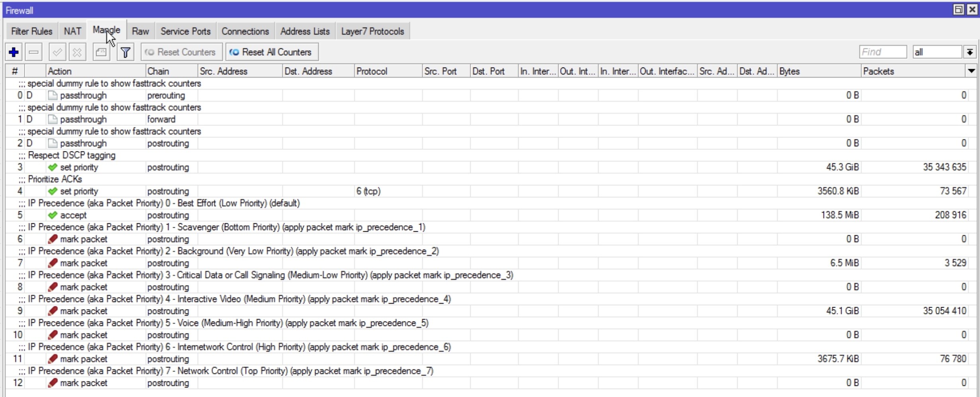Sort by the Dst. Address column header
980x397 pixels.
click(318, 71)
